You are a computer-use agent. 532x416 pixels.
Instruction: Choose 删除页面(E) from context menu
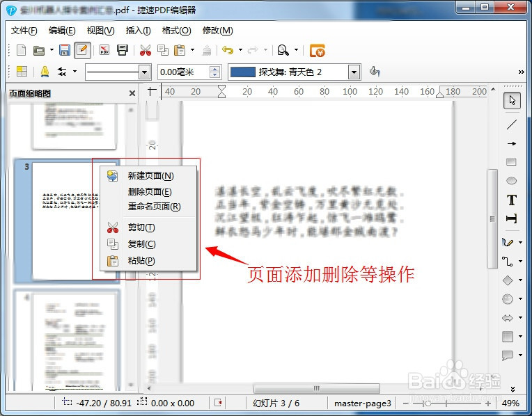[148, 191]
